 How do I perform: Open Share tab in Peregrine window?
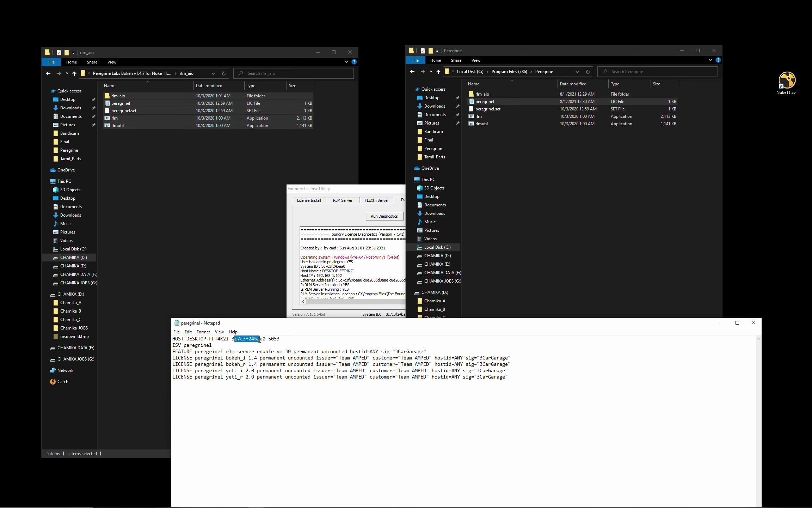pyautogui.click(x=456, y=60)
